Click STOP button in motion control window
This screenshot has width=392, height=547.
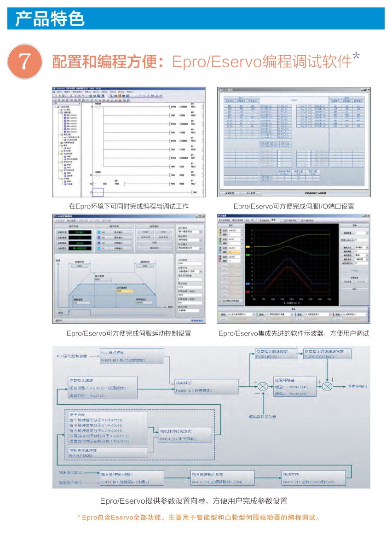tap(163, 232)
